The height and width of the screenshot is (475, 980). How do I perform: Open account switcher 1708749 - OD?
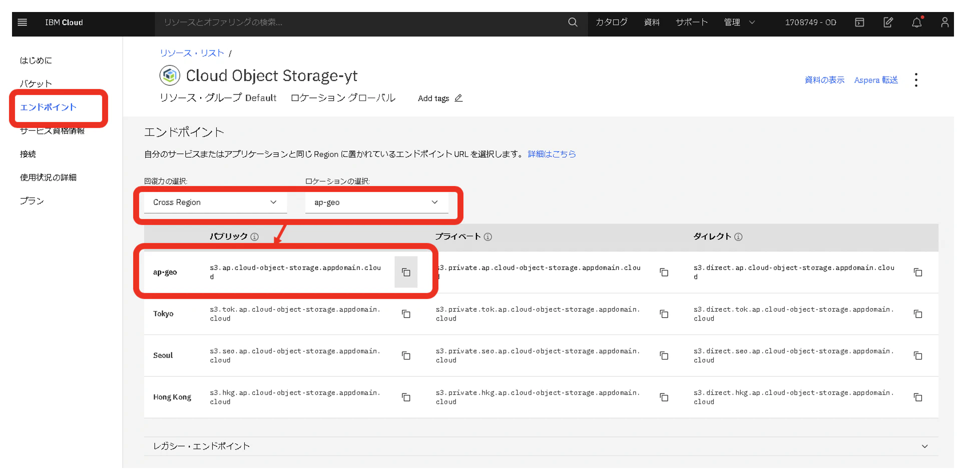[x=810, y=22]
